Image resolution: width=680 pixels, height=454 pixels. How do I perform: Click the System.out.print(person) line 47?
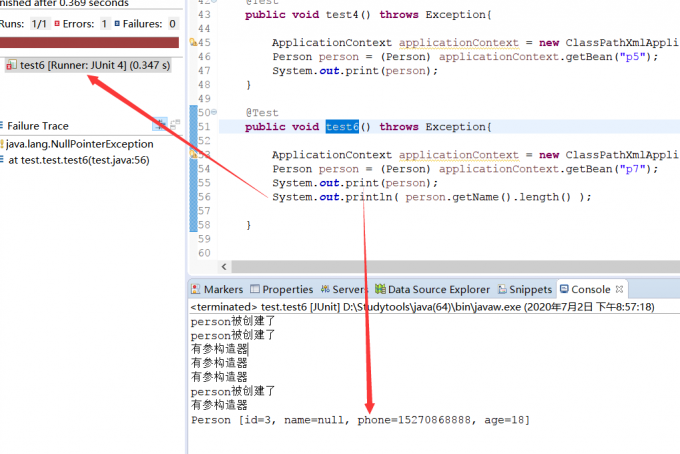point(355,71)
